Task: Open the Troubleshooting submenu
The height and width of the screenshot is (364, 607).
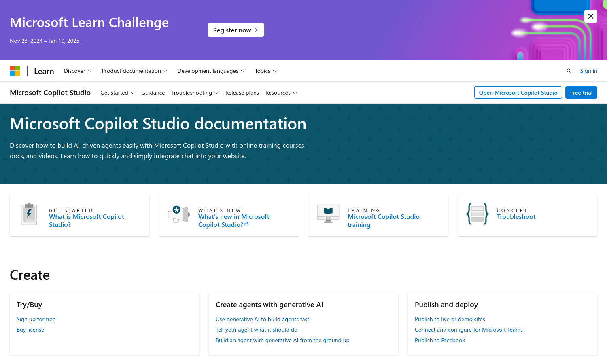Action: tap(195, 93)
